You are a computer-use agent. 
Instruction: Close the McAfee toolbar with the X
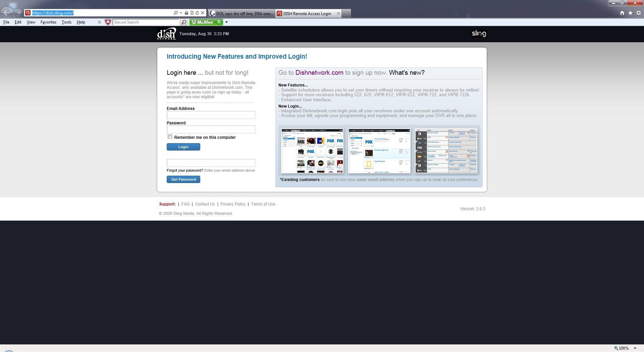coord(99,22)
